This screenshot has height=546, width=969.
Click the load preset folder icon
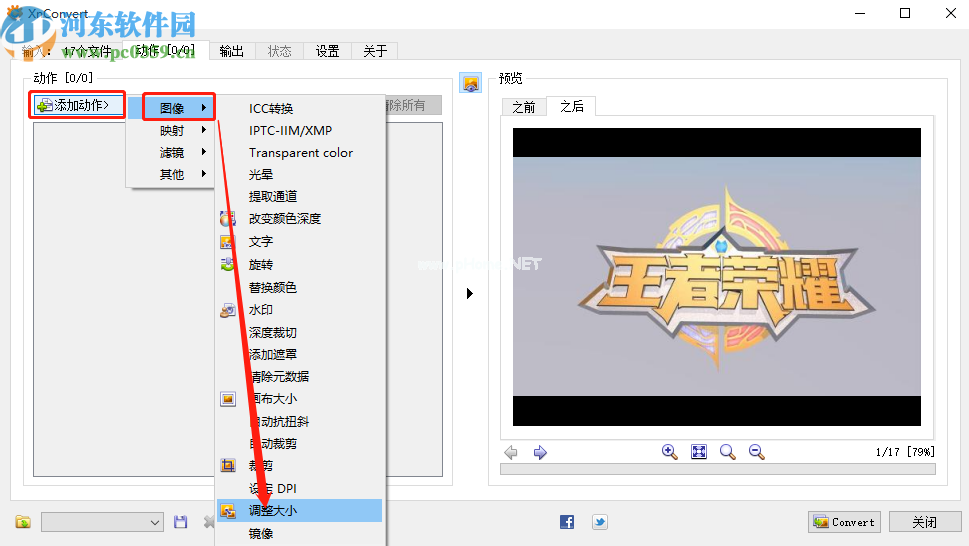point(23,522)
